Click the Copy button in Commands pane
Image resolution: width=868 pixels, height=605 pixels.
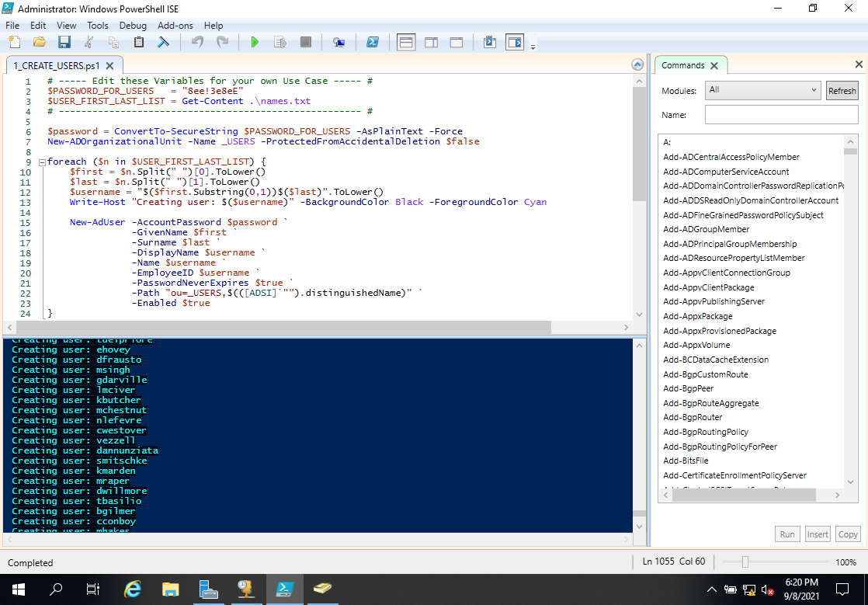pyautogui.click(x=848, y=534)
